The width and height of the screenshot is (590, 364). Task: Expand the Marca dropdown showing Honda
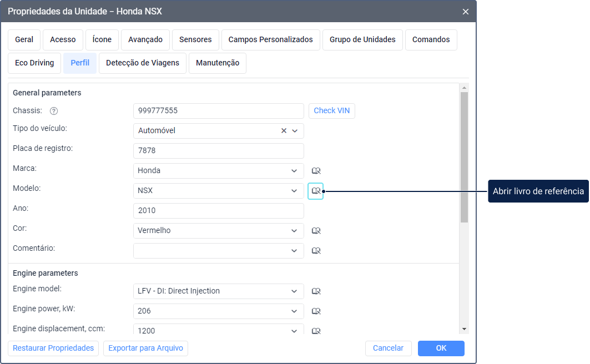[294, 171]
